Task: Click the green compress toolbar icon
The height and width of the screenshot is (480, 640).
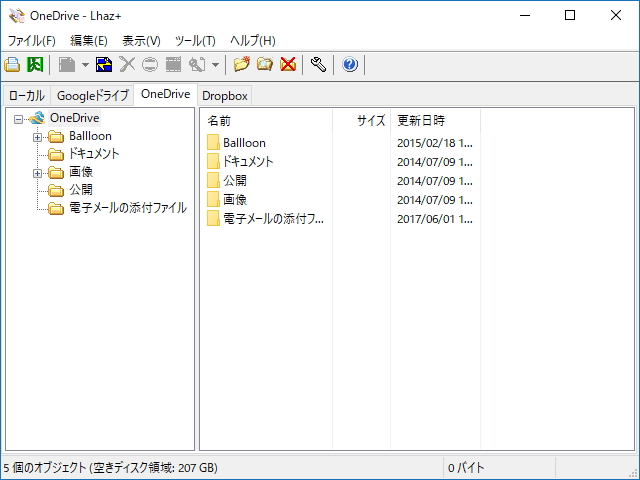Action: tap(35, 64)
